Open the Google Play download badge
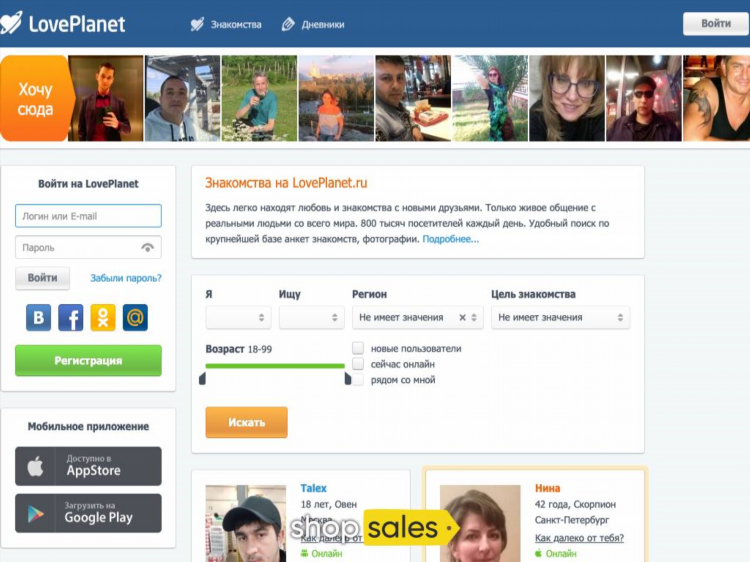The height and width of the screenshot is (562, 750). tap(88, 513)
